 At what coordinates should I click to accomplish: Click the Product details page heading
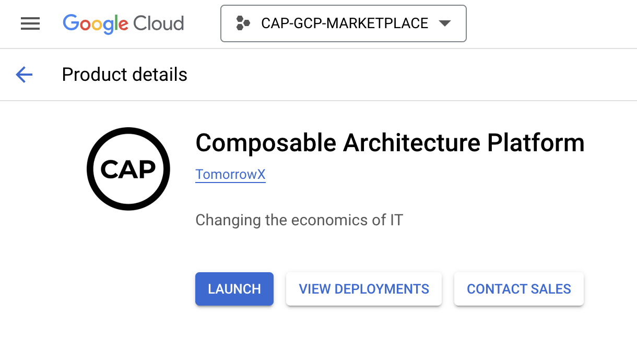(124, 75)
